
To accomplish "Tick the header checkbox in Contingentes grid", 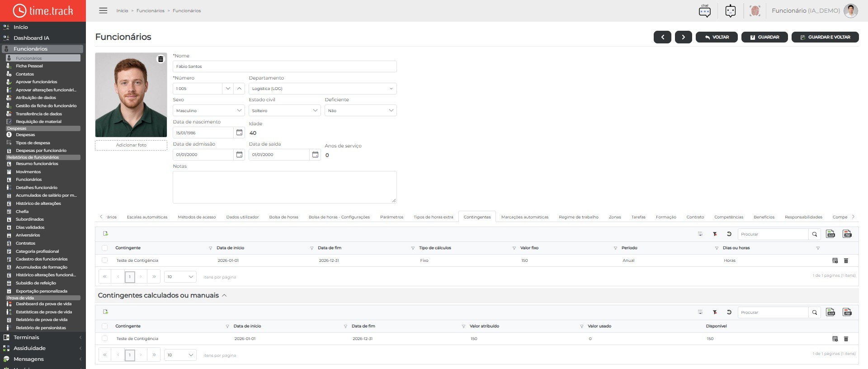I will pyautogui.click(x=105, y=248).
